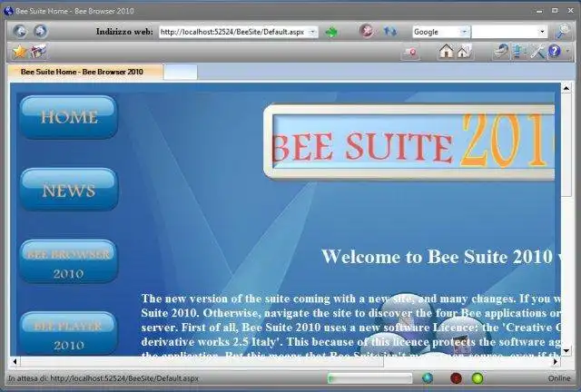Image resolution: width=581 pixels, height=392 pixels.
Task: Click the vertical scrollbar up arrow
Action: (x=566, y=88)
